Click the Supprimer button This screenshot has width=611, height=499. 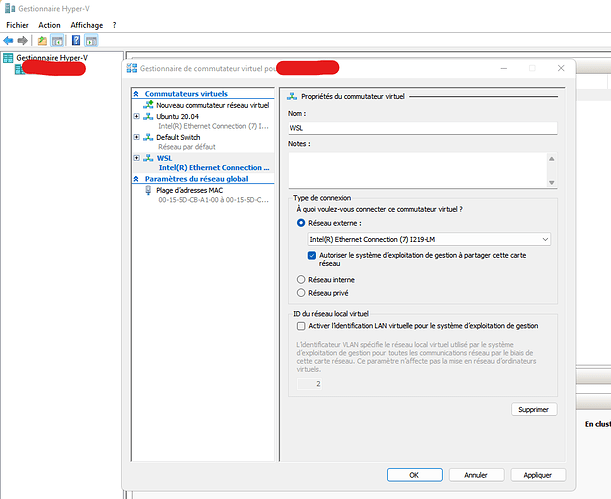click(x=533, y=409)
